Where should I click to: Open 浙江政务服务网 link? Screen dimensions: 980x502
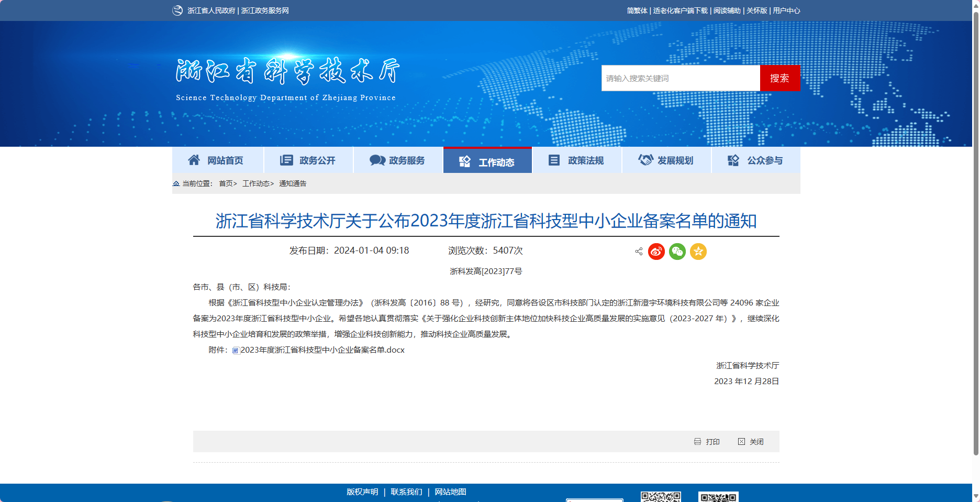point(265,10)
